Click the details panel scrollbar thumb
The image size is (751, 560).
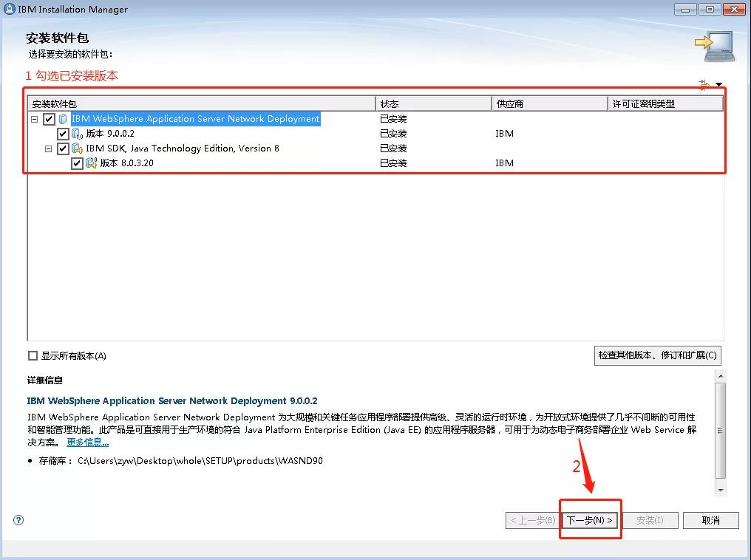tap(721, 430)
